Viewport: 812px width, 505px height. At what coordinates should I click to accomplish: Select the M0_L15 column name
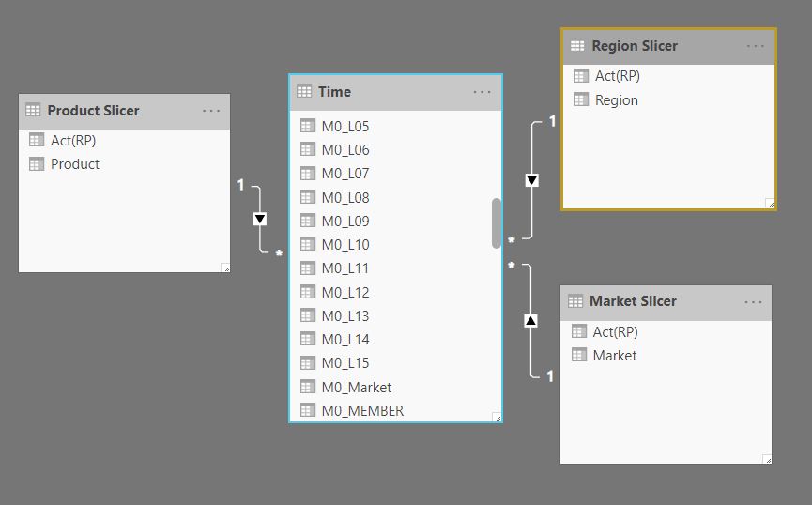(x=345, y=363)
